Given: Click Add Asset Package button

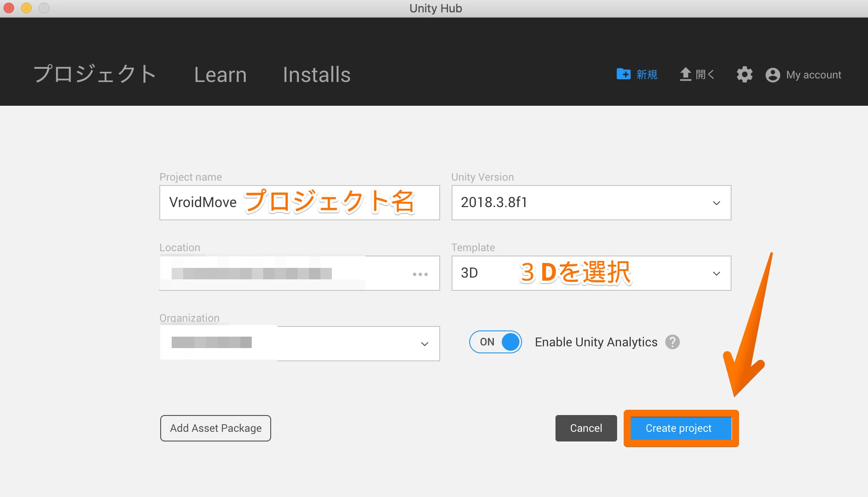Looking at the screenshot, I should 216,428.
